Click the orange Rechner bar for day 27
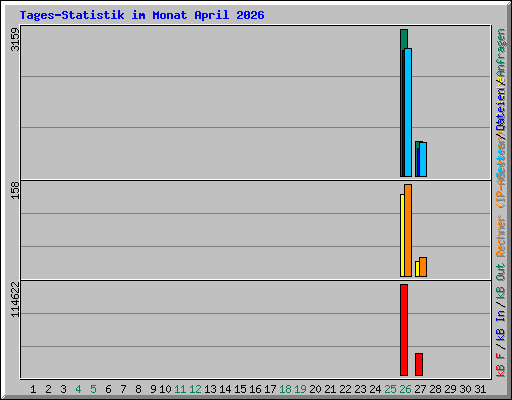Screen dimensions: 512x400 click(423, 267)
